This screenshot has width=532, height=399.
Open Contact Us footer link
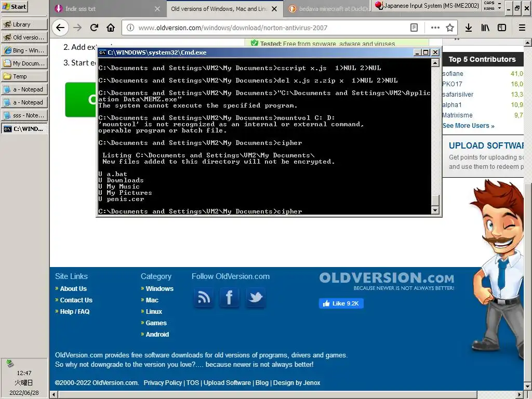[x=76, y=300]
